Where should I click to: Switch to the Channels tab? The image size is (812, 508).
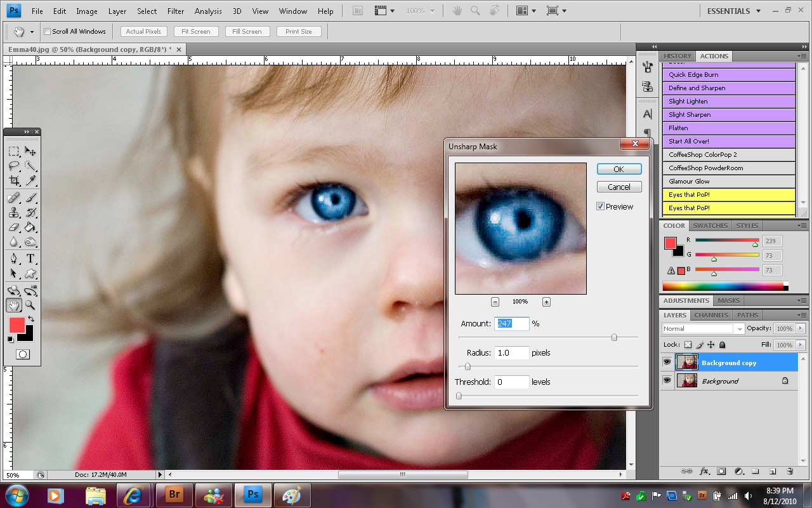click(x=711, y=315)
